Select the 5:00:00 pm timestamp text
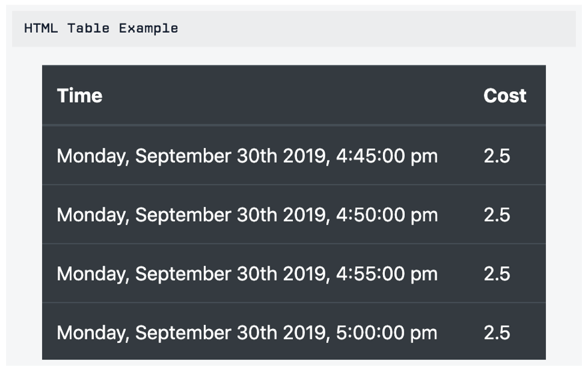The image size is (588, 373). 247,333
